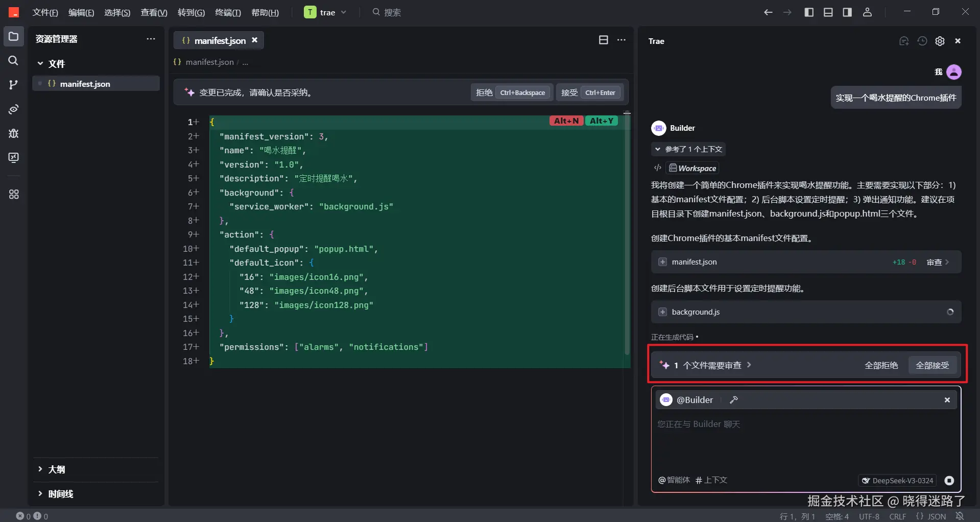
Task: Click the split editor layout icon
Action: coord(603,40)
